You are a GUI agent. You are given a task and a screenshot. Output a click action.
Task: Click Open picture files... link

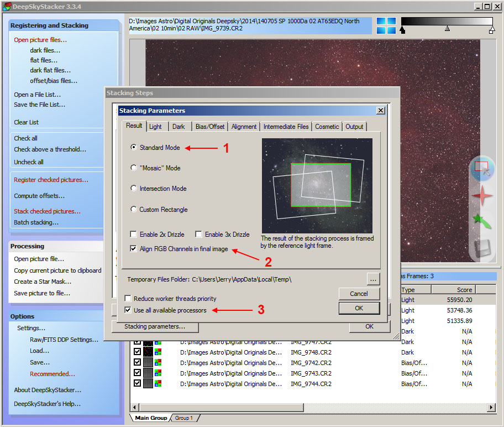40,40
